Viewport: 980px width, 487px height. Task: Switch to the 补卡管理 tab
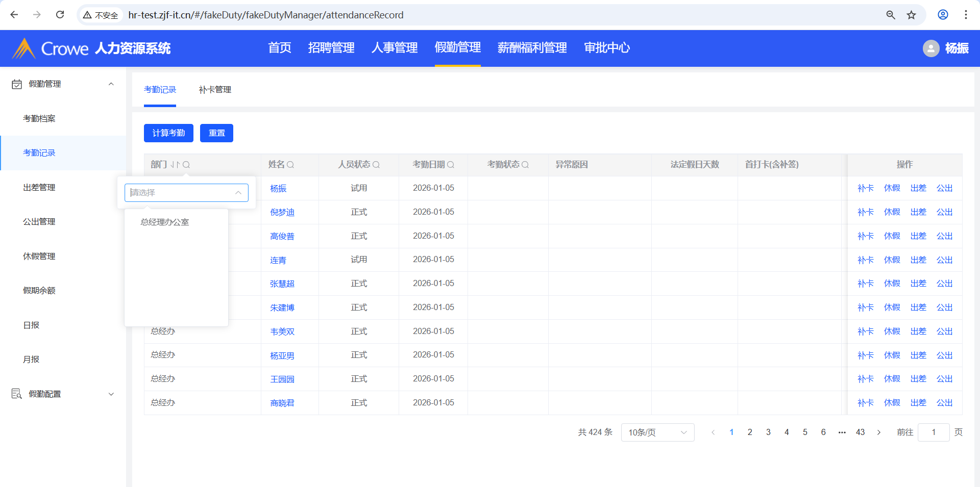click(215, 90)
